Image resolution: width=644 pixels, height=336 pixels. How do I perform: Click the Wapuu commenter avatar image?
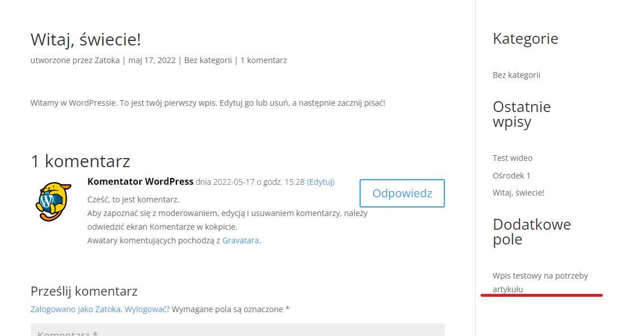coord(53,201)
